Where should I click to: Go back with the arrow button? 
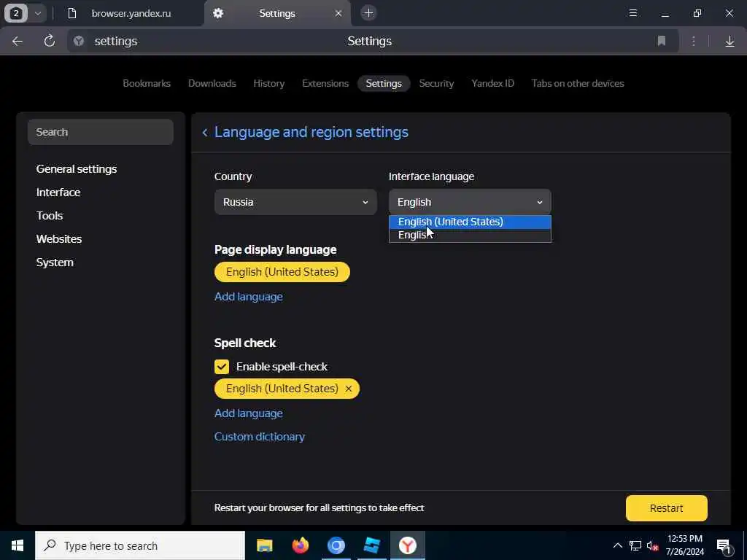tap(18, 42)
